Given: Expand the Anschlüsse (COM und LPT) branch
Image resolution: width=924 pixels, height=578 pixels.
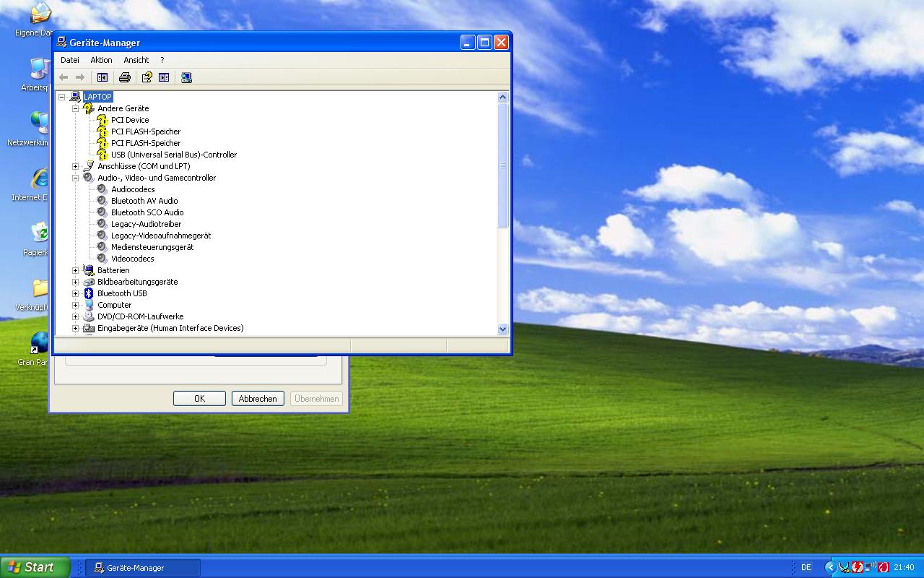Looking at the screenshot, I should pos(75,166).
